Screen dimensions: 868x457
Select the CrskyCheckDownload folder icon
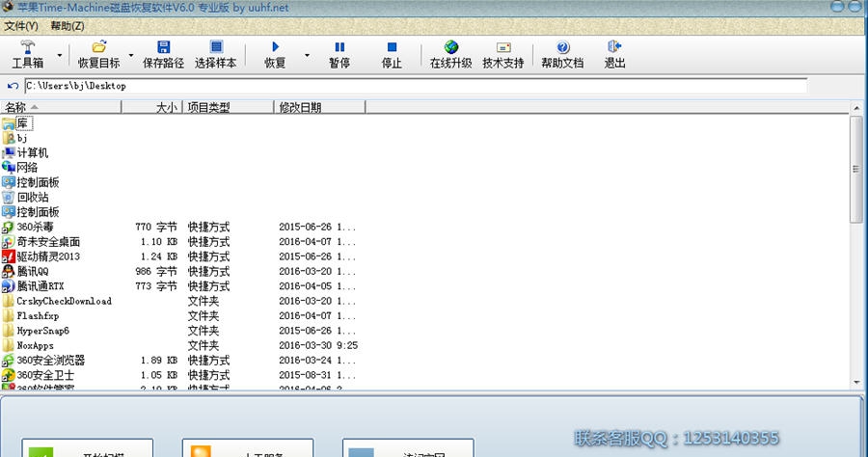[8, 301]
